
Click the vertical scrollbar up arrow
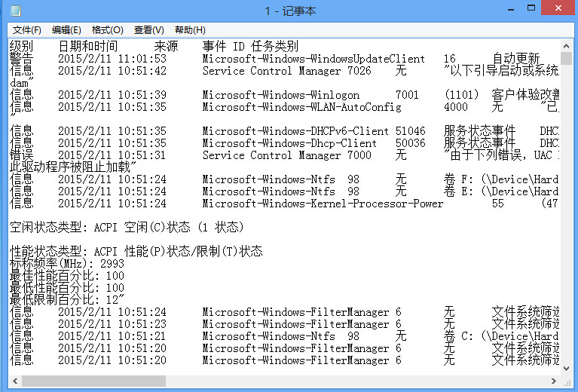(x=566, y=45)
